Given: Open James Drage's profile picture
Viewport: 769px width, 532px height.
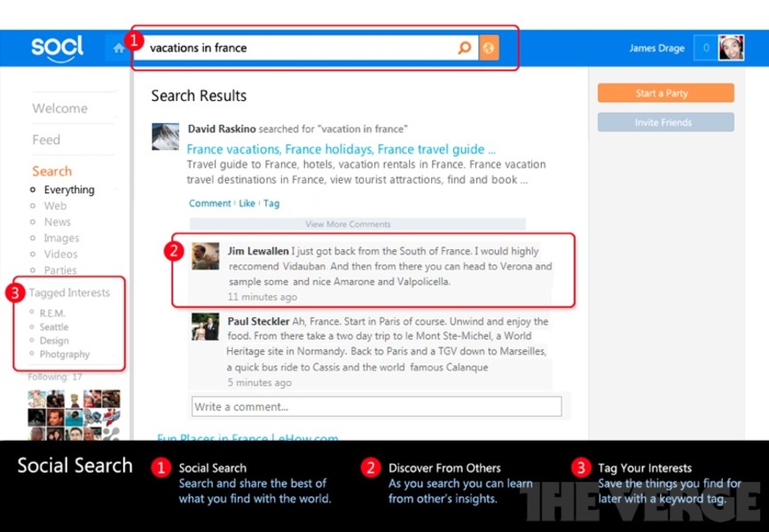Looking at the screenshot, I should point(731,48).
